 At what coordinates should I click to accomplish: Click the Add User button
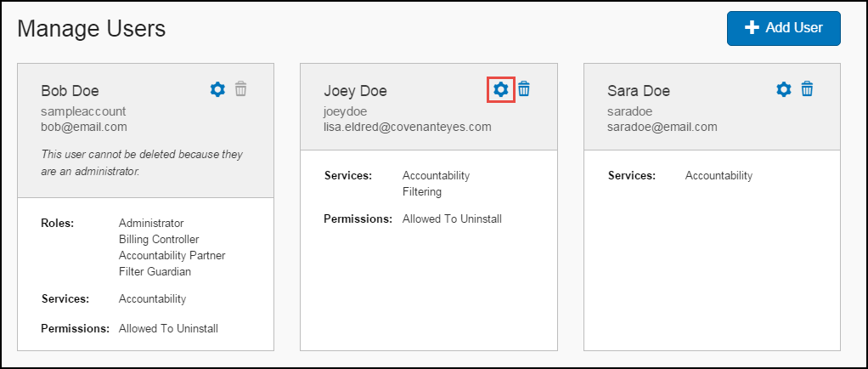784,28
